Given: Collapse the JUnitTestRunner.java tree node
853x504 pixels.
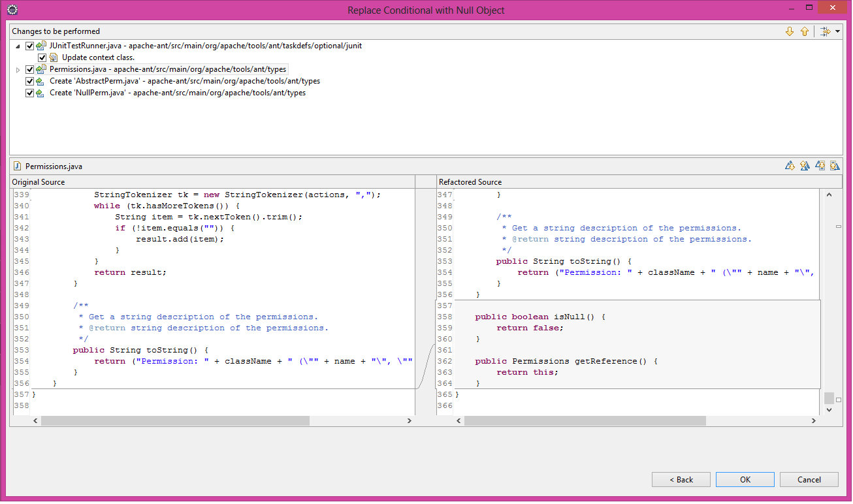Looking at the screenshot, I should pos(18,46).
